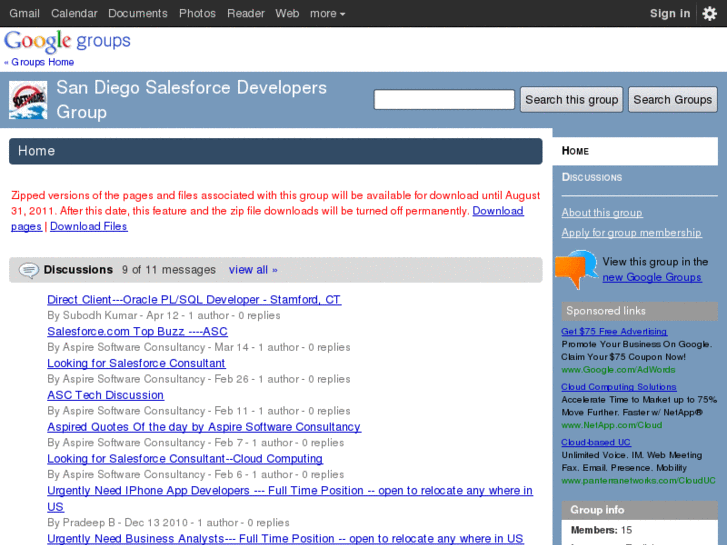Open Reader from the top bar
This screenshot has width=727, height=545.
246,13
